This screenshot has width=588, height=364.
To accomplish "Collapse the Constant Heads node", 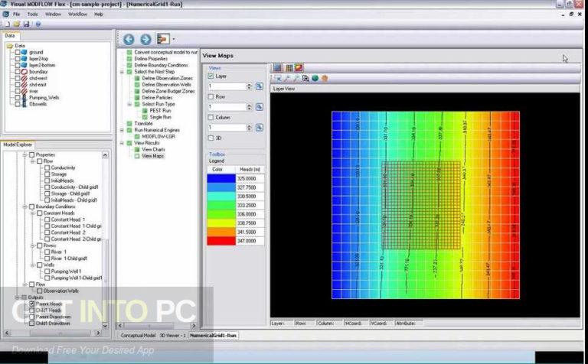I will (x=33, y=213).
